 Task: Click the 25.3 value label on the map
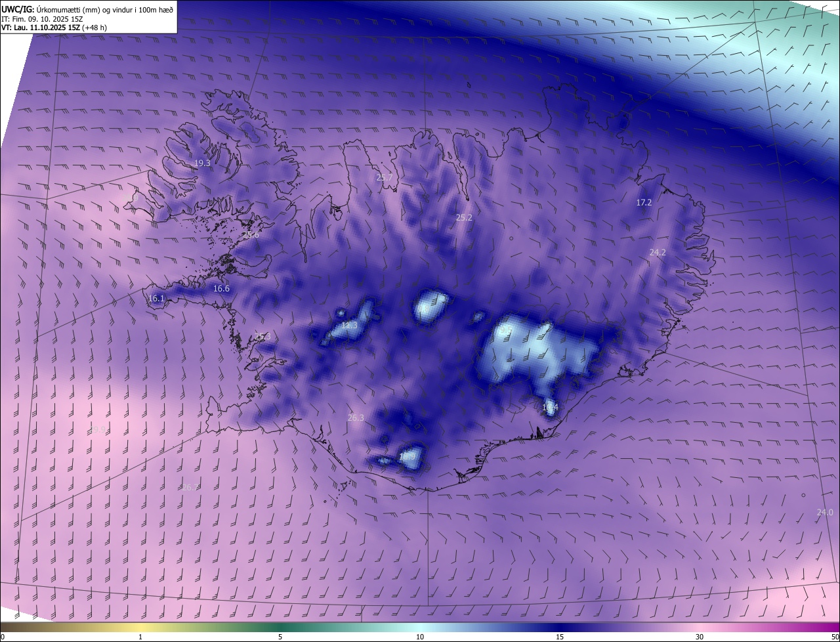[x=262, y=336]
